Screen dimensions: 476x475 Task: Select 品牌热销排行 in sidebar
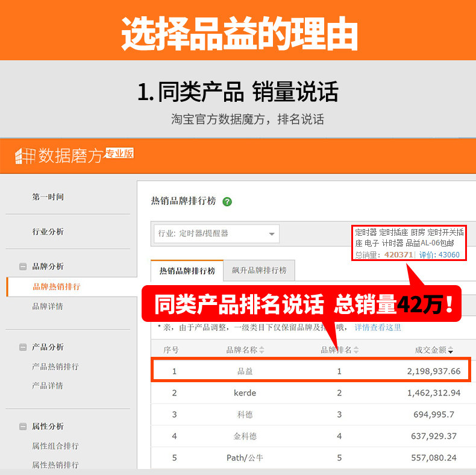pos(57,287)
